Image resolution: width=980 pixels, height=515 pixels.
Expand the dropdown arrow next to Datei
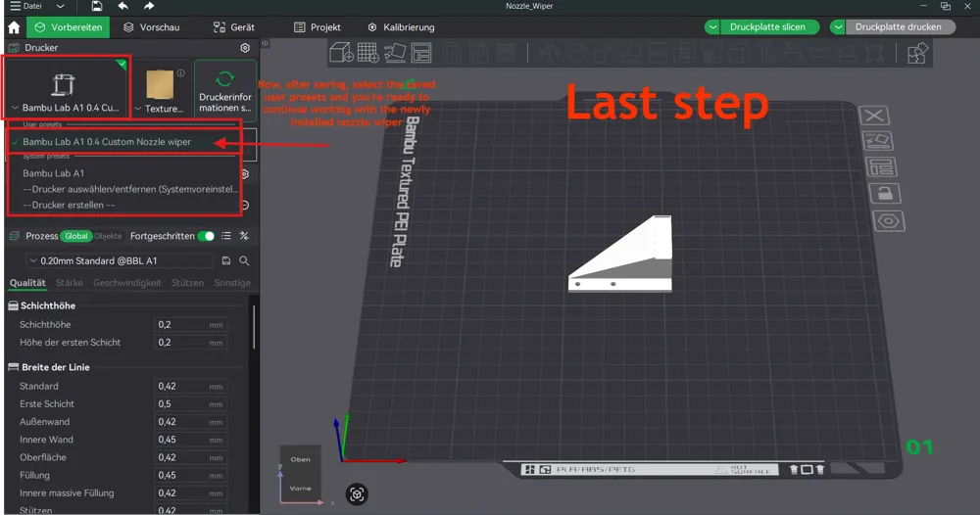tap(60, 6)
